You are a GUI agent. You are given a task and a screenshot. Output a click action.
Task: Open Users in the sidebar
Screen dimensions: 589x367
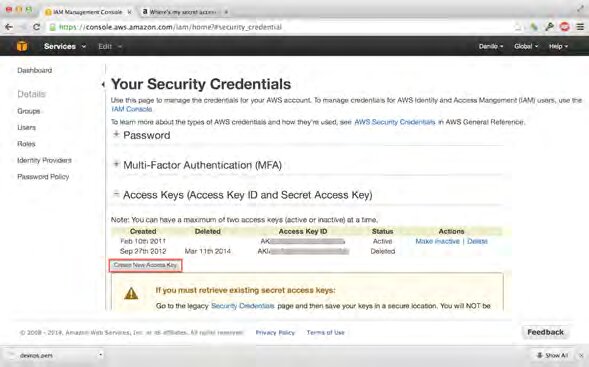point(26,127)
